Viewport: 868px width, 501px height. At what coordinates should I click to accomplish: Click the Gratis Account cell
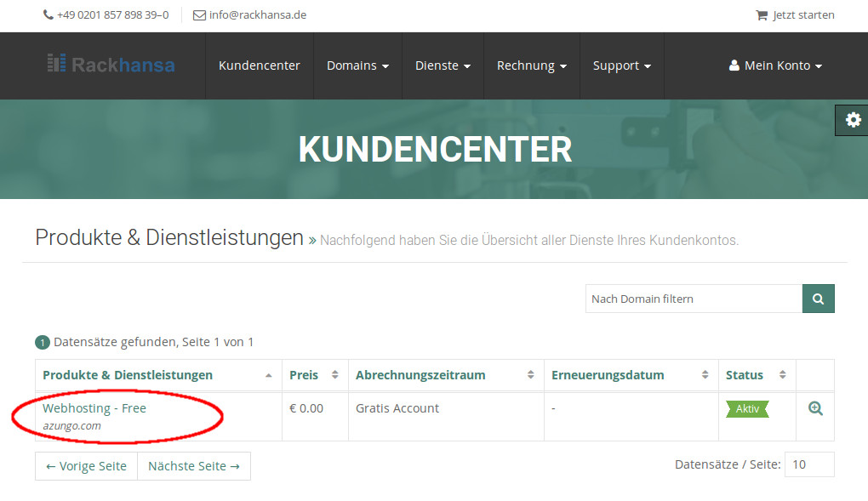coord(397,408)
